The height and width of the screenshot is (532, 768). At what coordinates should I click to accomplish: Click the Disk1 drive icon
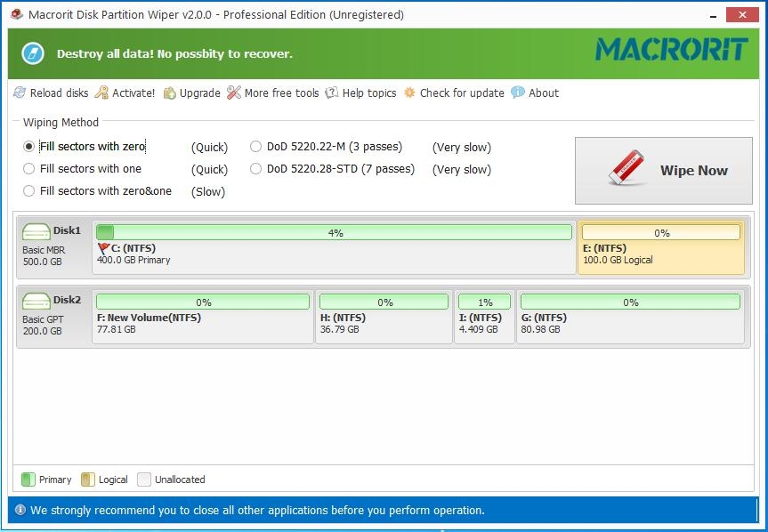36,231
